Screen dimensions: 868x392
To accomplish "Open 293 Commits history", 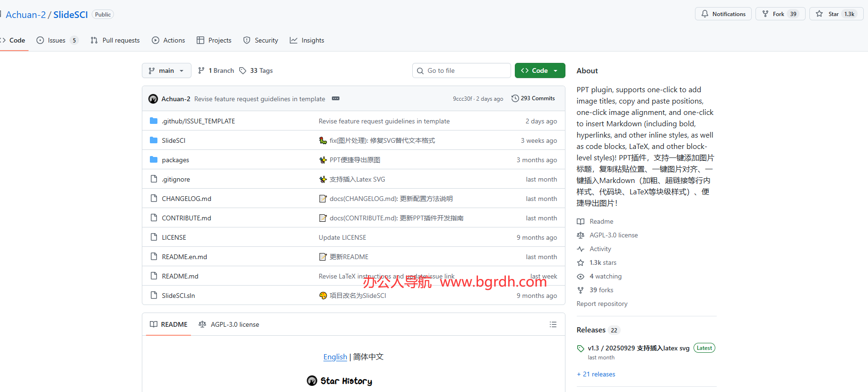I will click(533, 98).
